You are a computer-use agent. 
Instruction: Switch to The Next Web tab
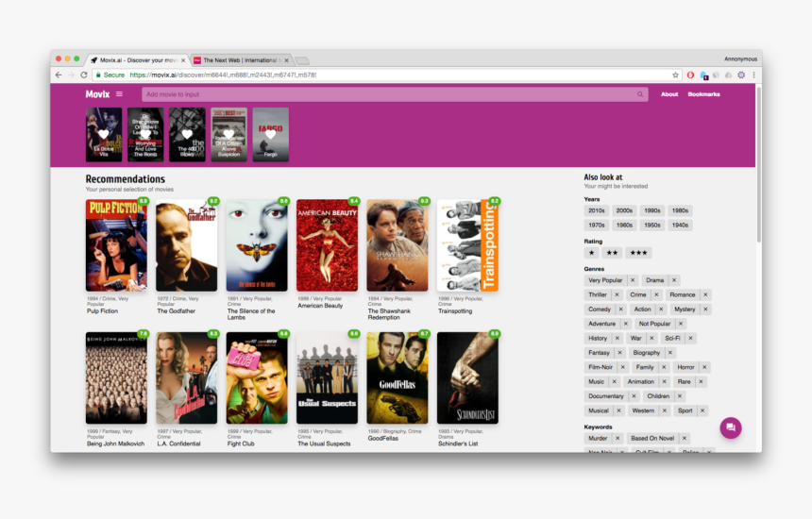(x=240, y=60)
